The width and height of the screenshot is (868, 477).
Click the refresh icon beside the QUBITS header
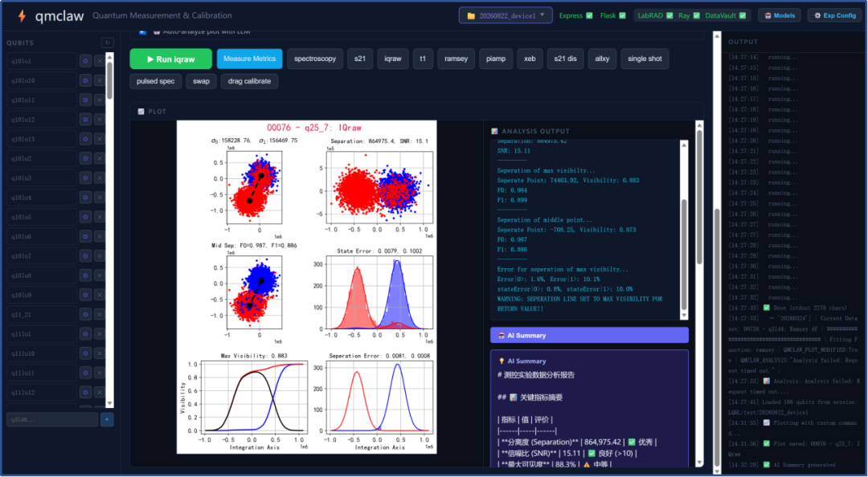pos(108,43)
